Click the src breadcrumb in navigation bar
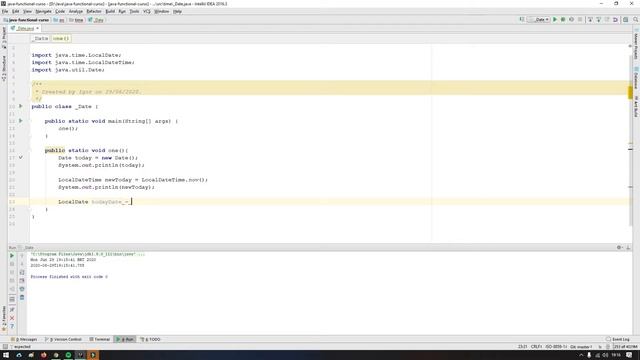This screenshot has height=360, width=640. [x=59, y=20]
